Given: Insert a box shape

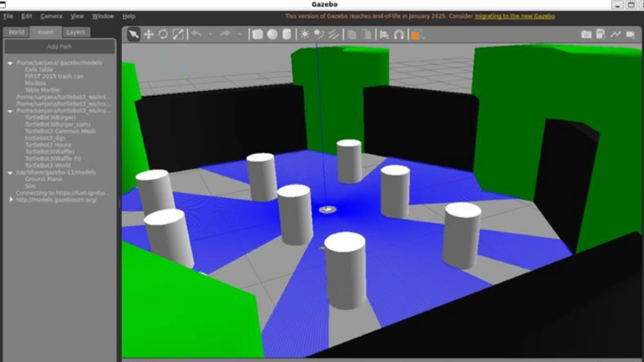Looking at the screenshot, I should (258, 35).
